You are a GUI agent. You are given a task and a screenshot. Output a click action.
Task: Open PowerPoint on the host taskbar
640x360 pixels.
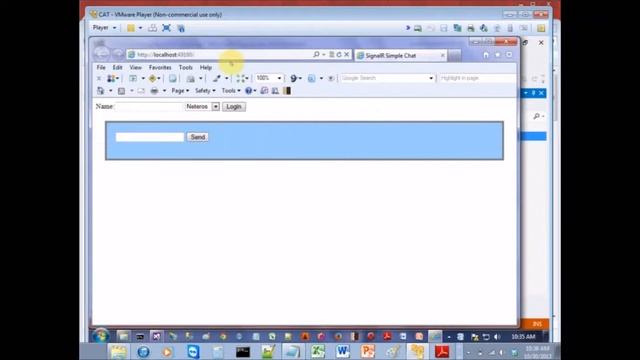pyautogui.click(x=368, y=351)
